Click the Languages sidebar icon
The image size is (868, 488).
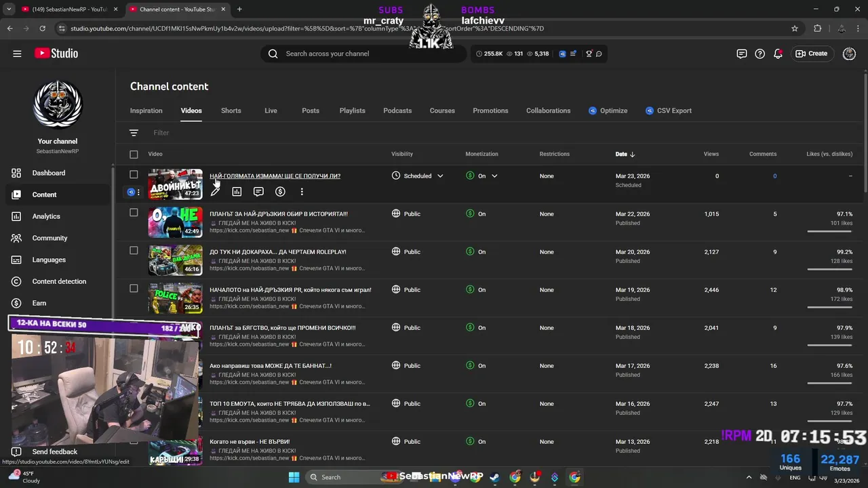click(16, 260)
